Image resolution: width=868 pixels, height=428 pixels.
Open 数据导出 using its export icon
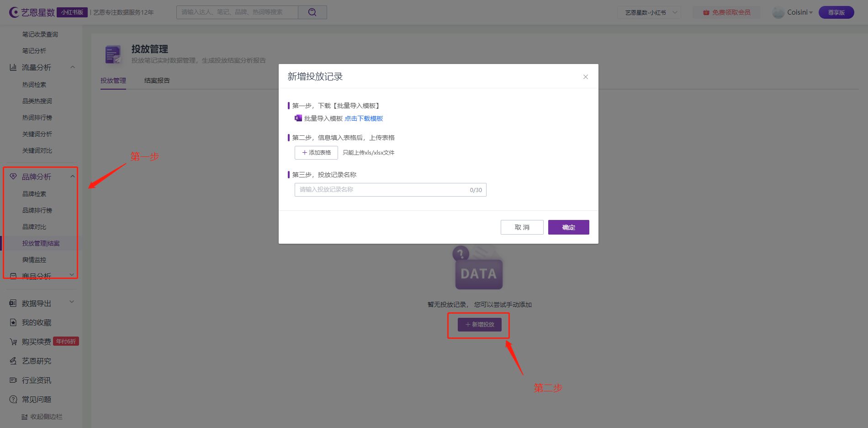pos(12,302)
